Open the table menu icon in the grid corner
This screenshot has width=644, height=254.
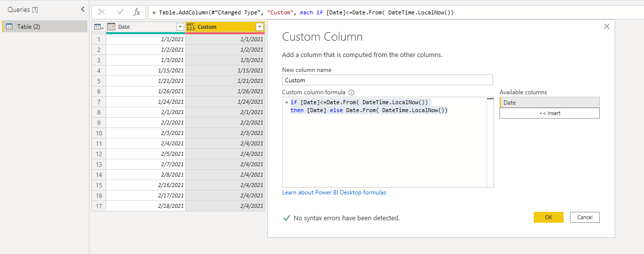tap(99, 27)
